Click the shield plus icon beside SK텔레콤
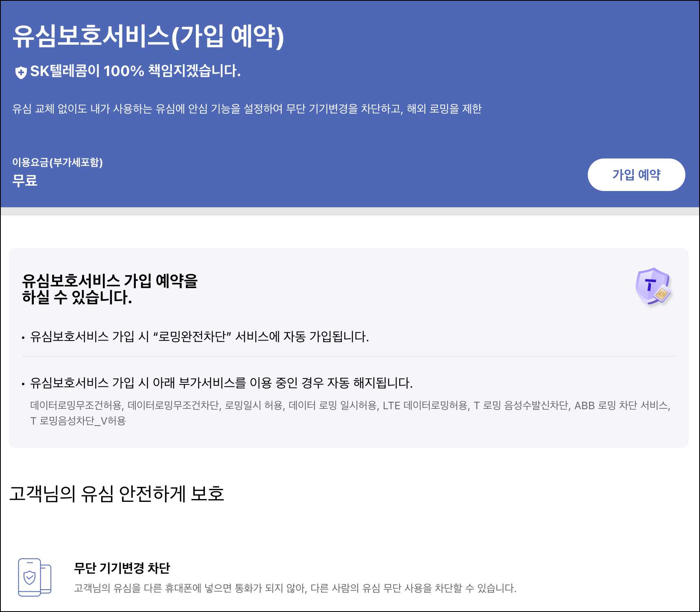Viewport: 700px width, 612px height. pos(21,72)
